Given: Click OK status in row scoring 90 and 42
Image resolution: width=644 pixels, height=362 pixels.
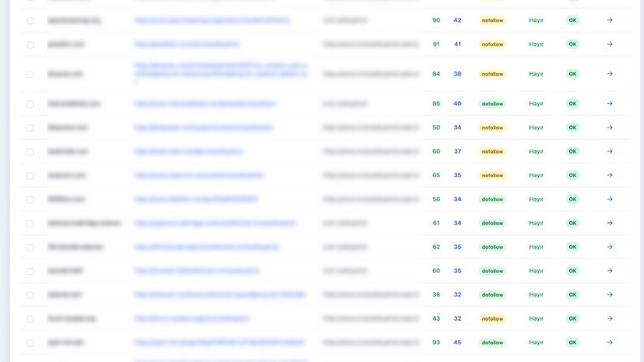Looking at the screenshot, I should pos(573,20).
